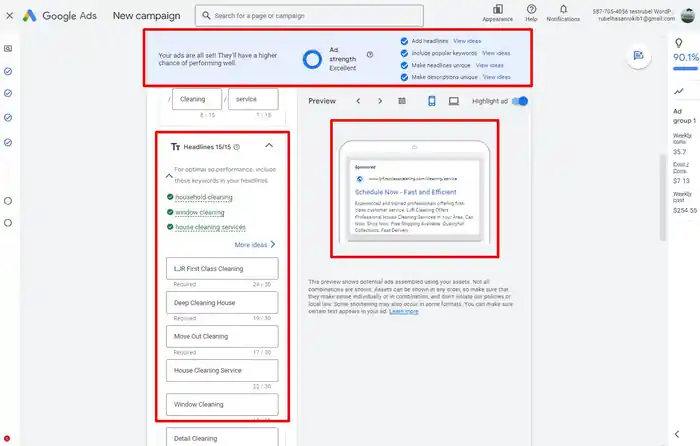Click the Ad strength circle indicator
Viewport: 700px width, 446px height.
pos(312,59)
